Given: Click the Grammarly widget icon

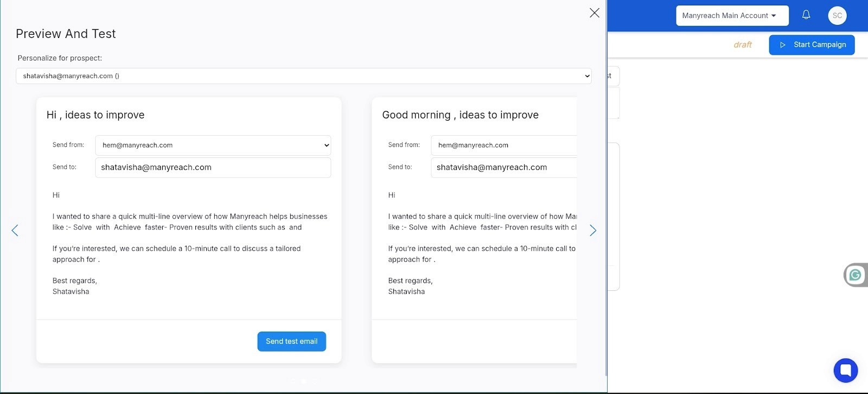Looking at the screenshot, I should 856,275.
